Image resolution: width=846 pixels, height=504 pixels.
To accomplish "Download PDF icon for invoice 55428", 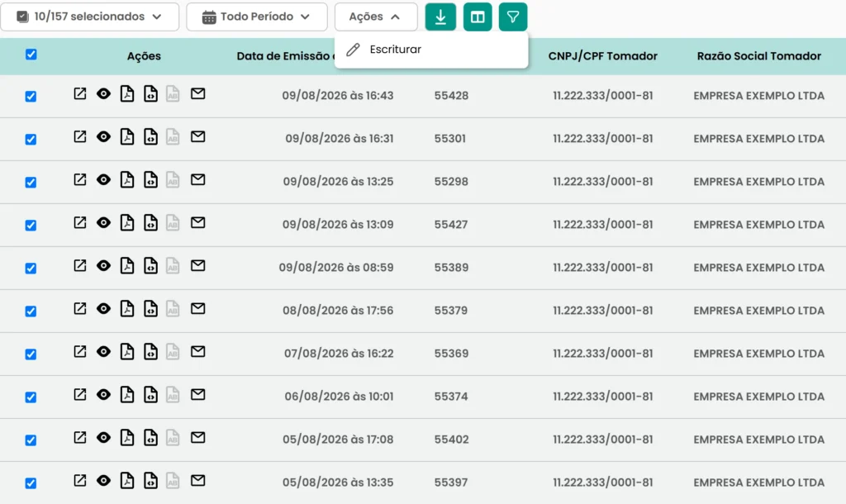I will [126, 94].
